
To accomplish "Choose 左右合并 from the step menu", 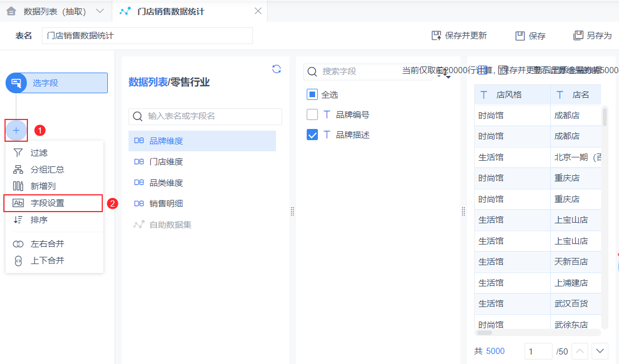I will pyautogui.click(x=54, y=244).
